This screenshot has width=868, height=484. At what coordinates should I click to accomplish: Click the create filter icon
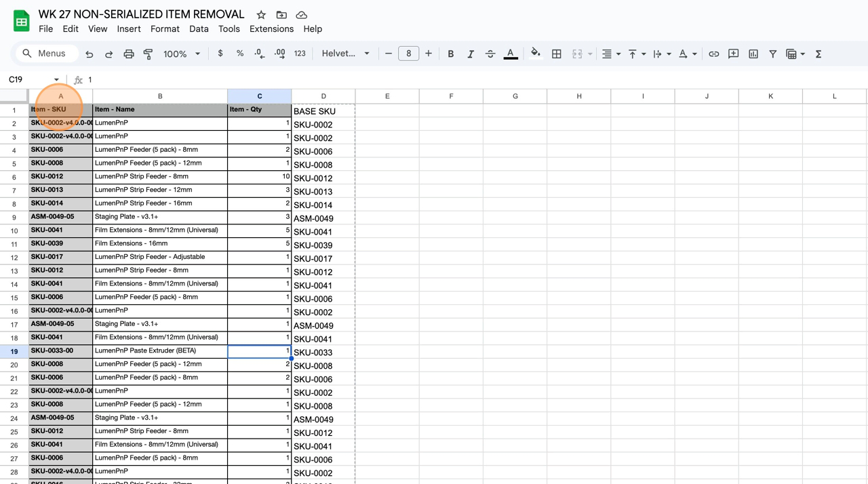[x=772, y=54]
